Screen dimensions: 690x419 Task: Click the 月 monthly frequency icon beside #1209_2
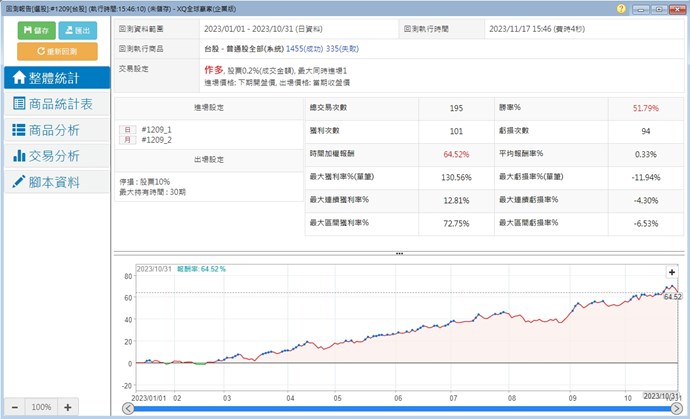(127, 140)
